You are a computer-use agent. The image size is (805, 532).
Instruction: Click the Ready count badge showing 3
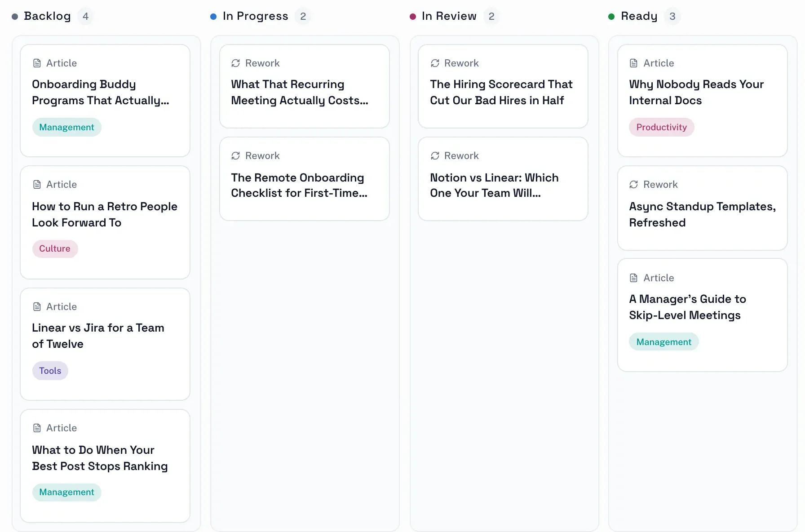point(672,17)
